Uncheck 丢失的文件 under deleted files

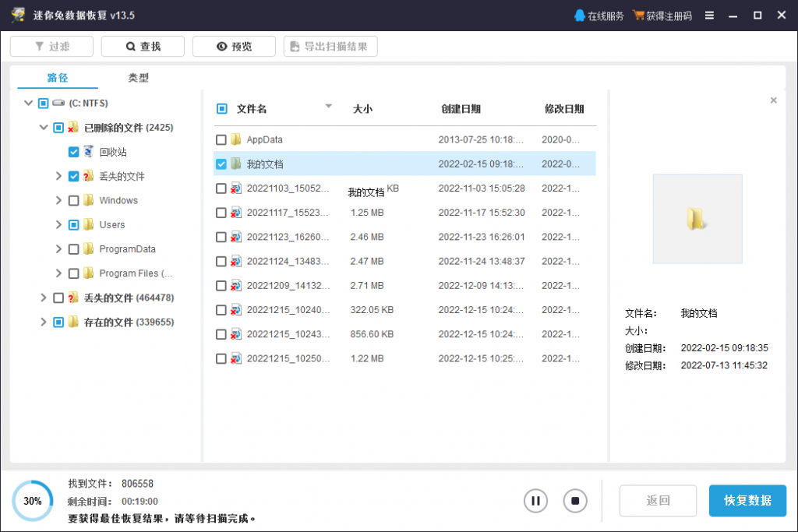[x=73, y=176]
